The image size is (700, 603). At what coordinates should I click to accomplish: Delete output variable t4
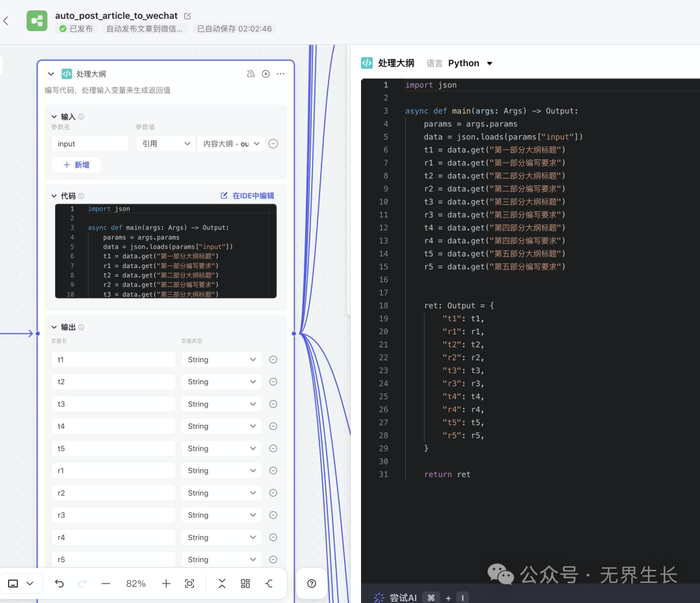click(x=274, y=426)
